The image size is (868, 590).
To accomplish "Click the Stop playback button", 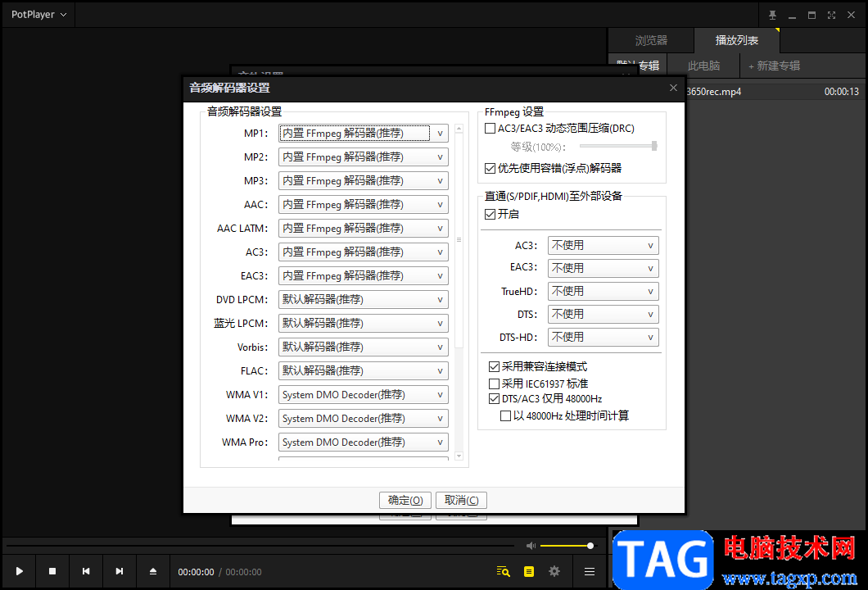I will click(x=52, y=571).
